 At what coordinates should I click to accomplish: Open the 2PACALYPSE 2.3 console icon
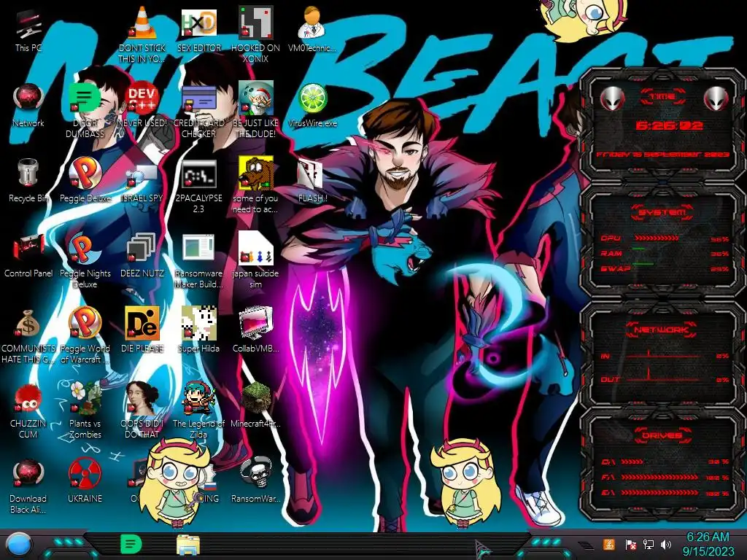pos(199,174)
